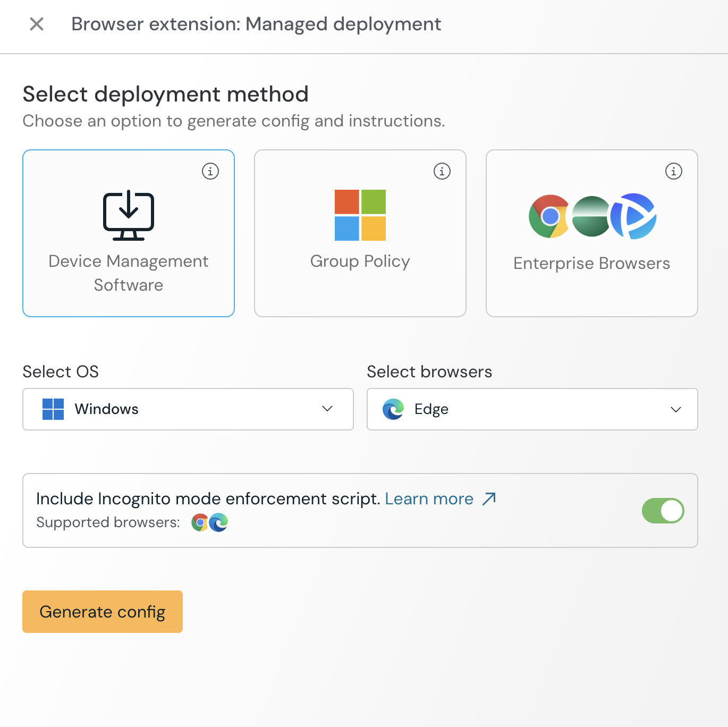Viewport: 728px width, 727px height.
Task: Close the Managed deployment dialog
Action: [37, 24]
